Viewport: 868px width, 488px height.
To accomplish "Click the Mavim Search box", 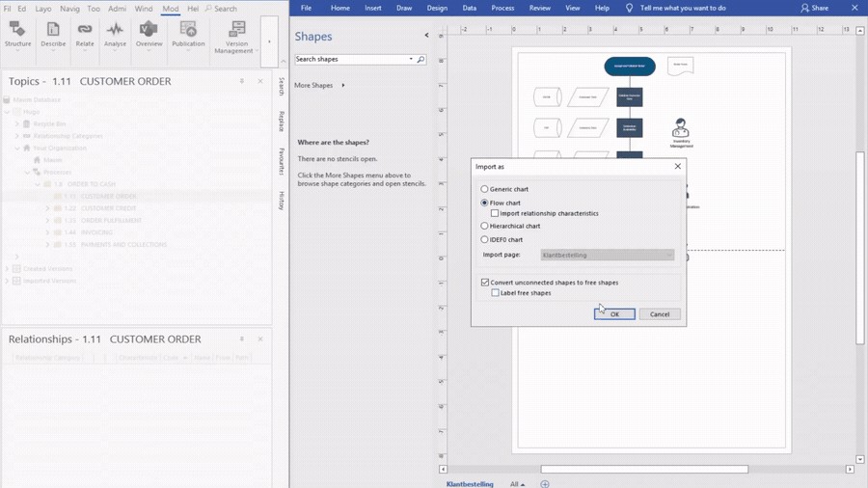I will pyautogui.click(x=222, y=9).
